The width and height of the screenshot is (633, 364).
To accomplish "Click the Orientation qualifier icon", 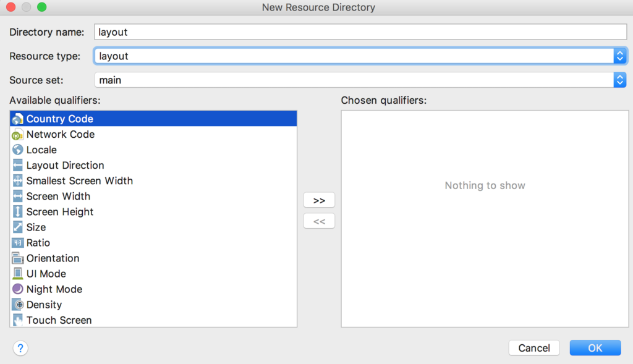I will [x=17, y=258].
